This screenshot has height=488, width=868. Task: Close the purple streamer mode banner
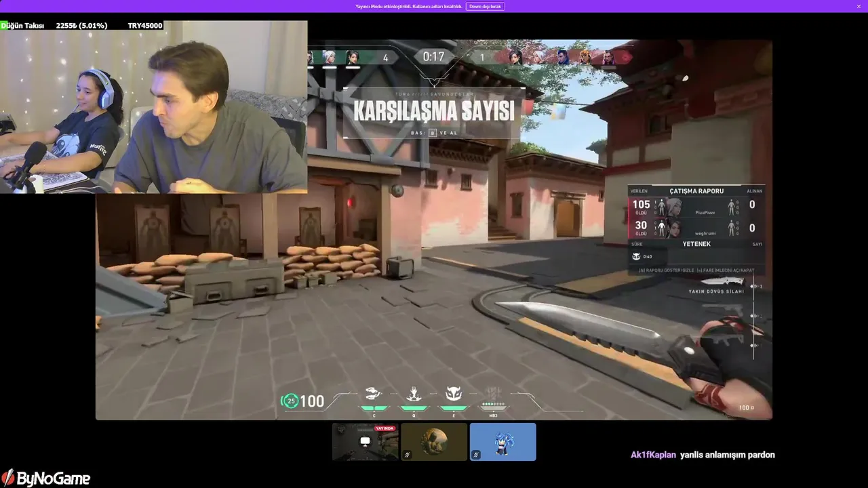859,6
